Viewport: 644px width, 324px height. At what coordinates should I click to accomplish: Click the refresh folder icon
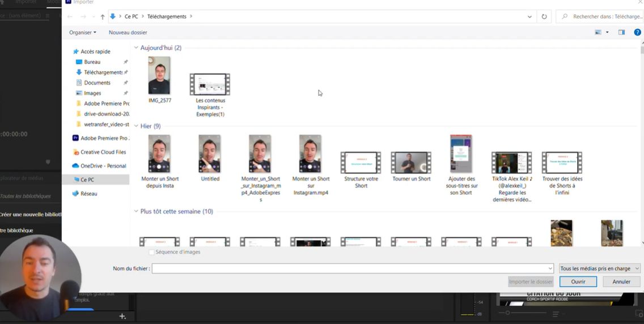[x=544, y=16]
